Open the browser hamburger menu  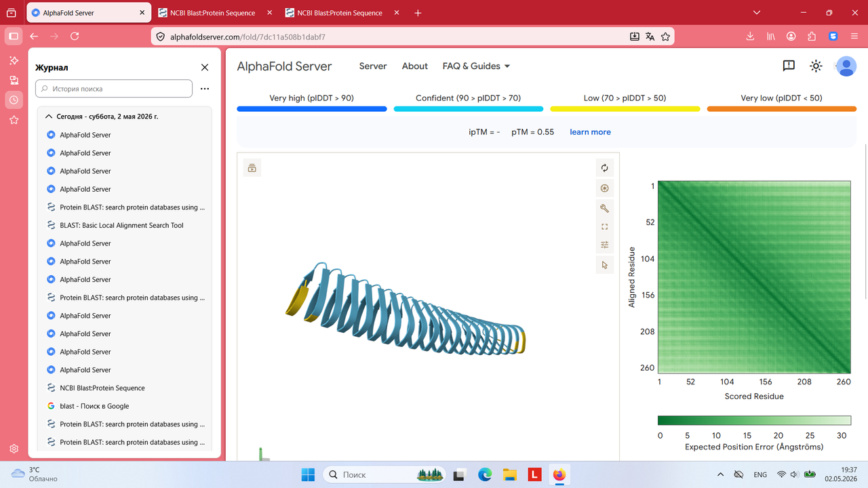854,37
